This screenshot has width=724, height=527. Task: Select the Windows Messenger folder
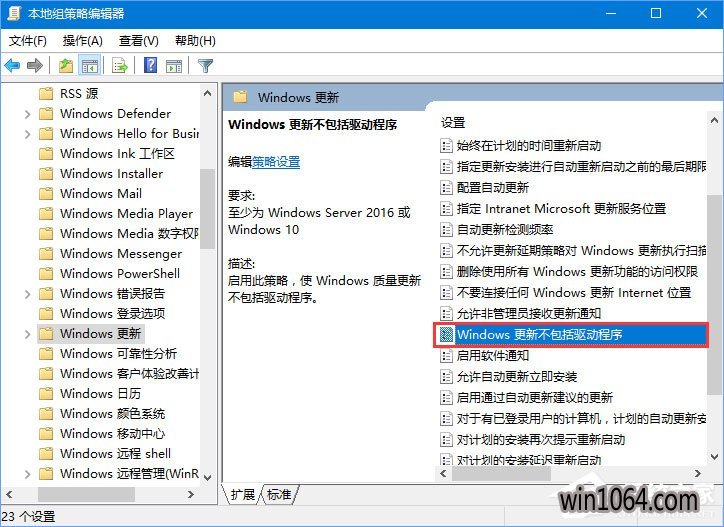121,254
